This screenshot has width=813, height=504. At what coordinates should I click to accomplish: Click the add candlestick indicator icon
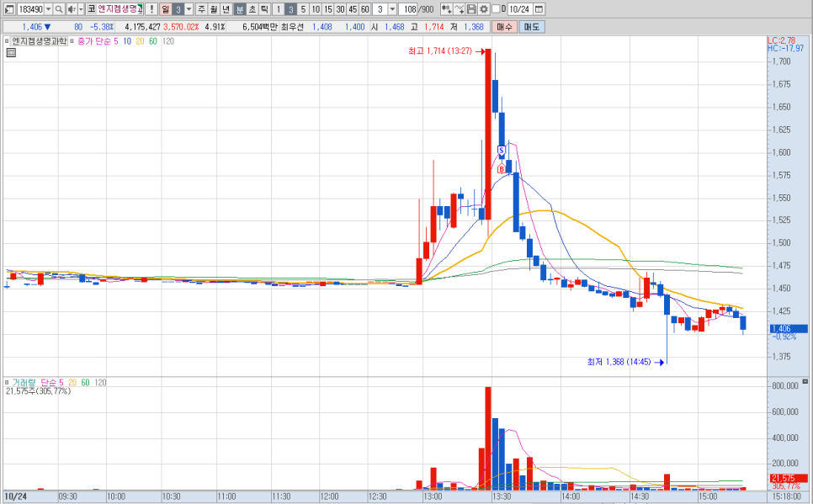(446, 9)
